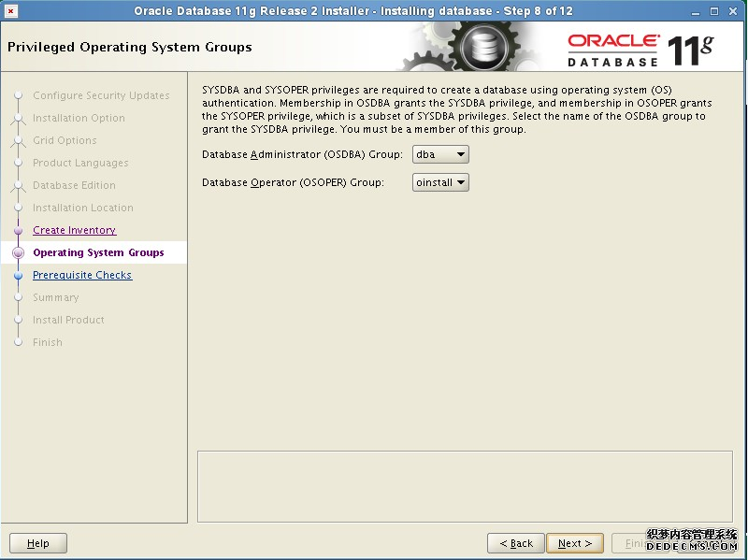Click the Operating System Groups step marker icon
The height and width of the screenshot is (560, 748).
[17, 253]
